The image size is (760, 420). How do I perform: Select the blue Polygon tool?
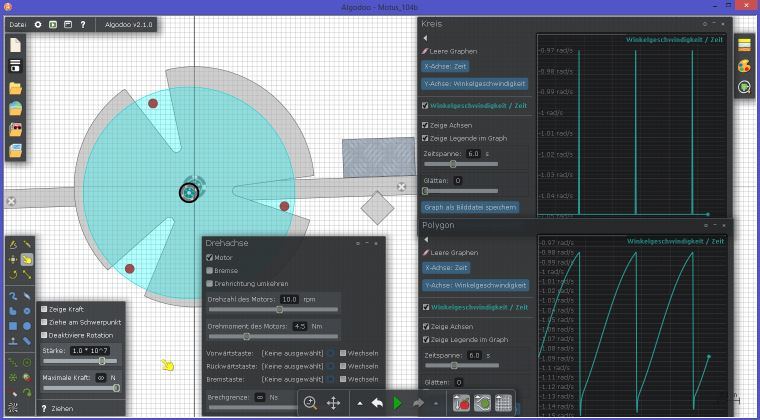[13, 311]
